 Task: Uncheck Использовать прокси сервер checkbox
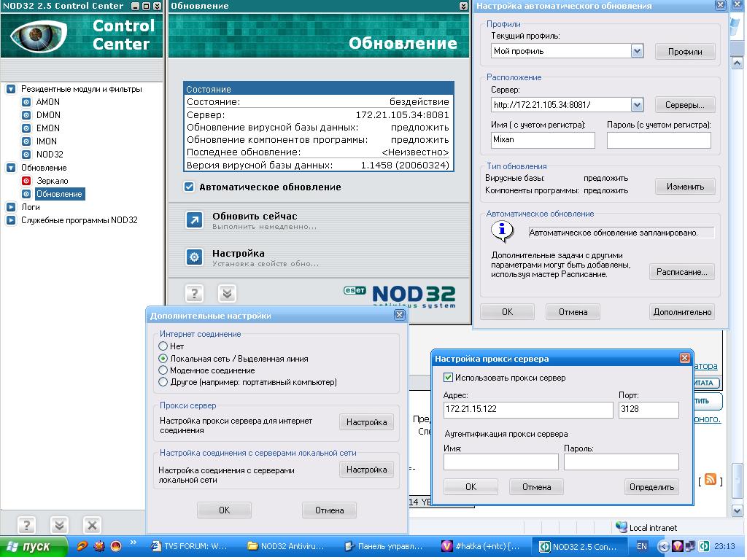click(448, 378)
